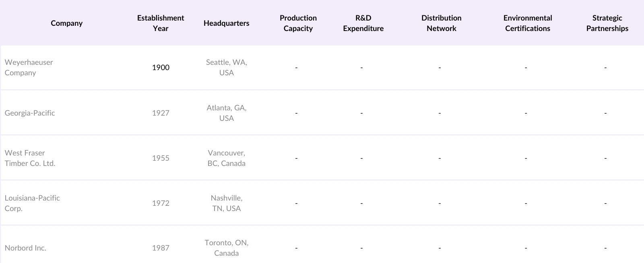Click the Strategic Partnerships column header
644x263 pixels.
pos(607,23)
